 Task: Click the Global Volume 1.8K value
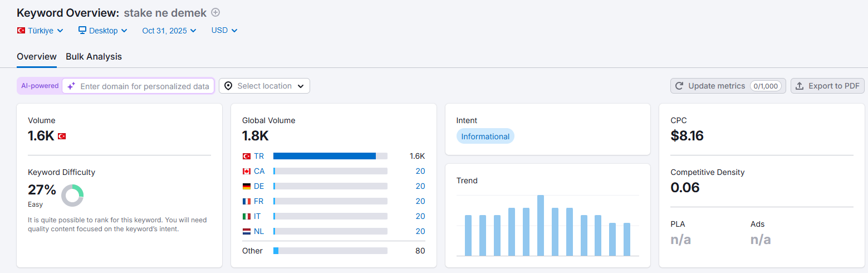tap(256, 135)
